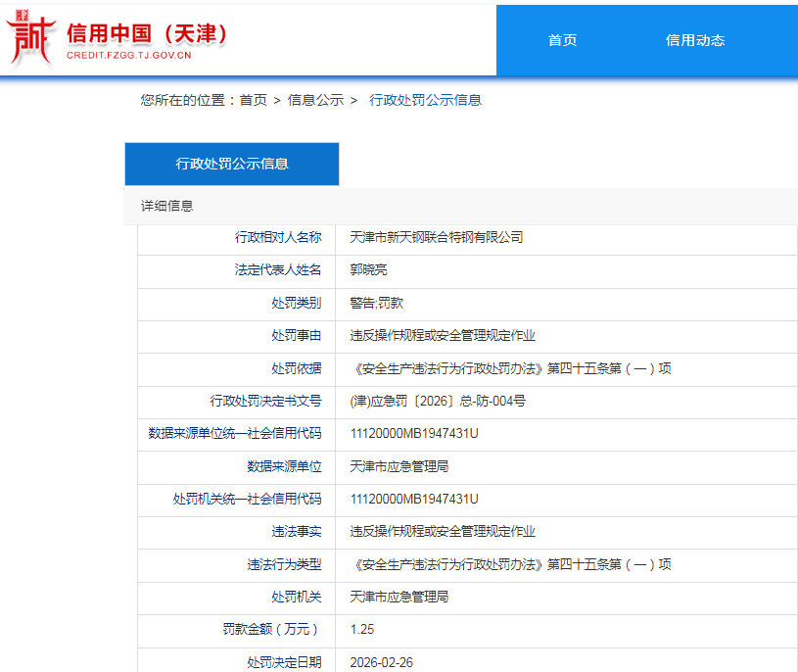Click the CREDIT.FZGG.TJ.GOV.CN URL text
798x672 pixels.
point(128,55)
